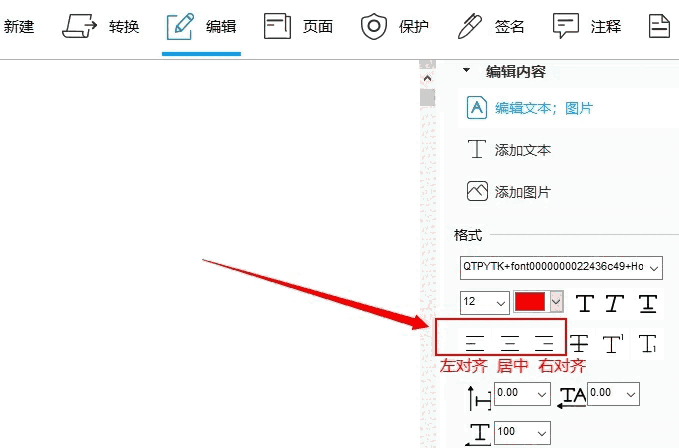This screenshot has width=679, height=448.
Task: Select 编辑文本; 图片 option
Action: (x=544, y=108)
